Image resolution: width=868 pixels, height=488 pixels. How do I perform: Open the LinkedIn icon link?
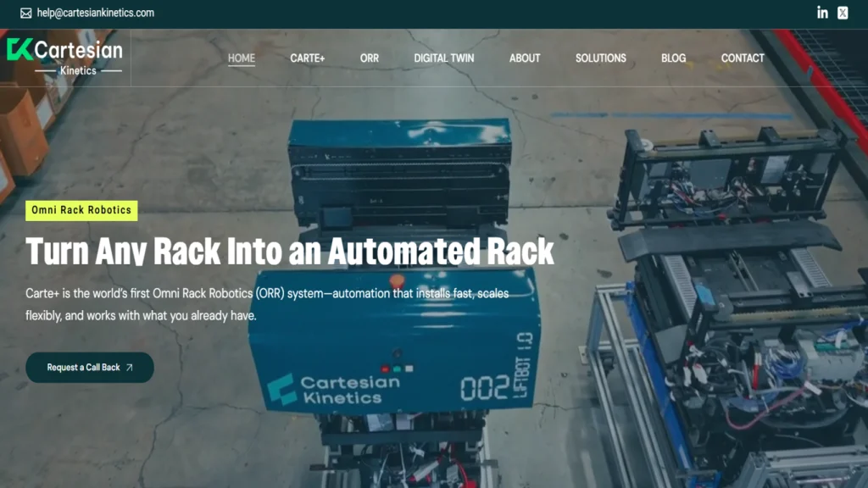pyautogui.click(x=822, y=13)
